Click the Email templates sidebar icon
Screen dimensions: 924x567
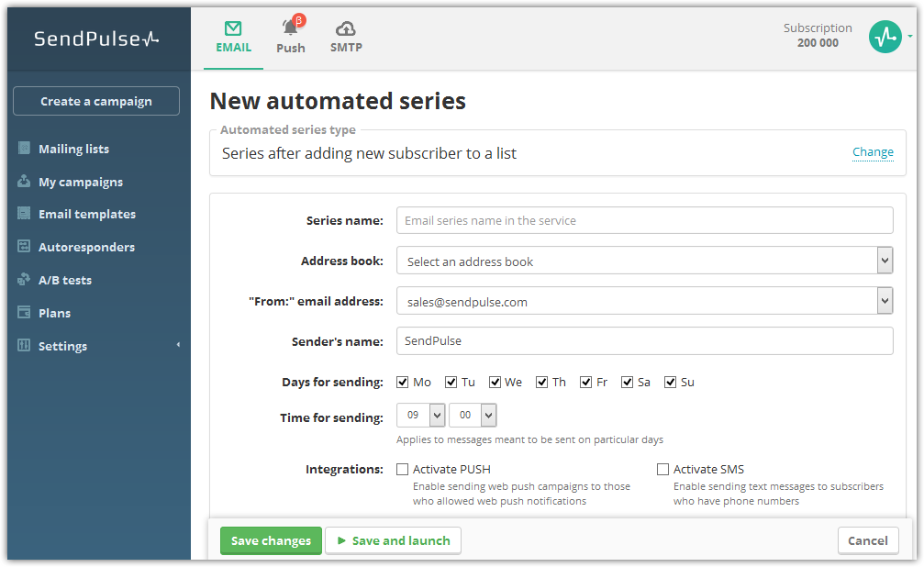tap(24, 214)
